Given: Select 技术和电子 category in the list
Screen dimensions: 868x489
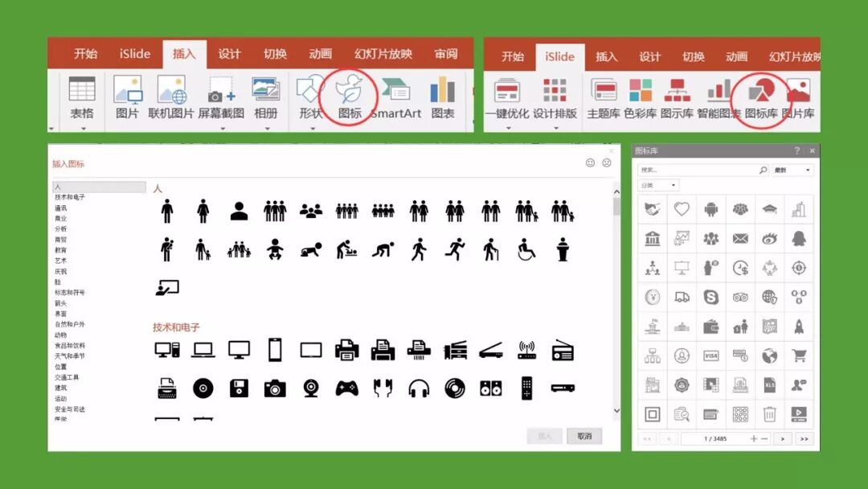Looking at the screenshot, I should coord(70,197).
